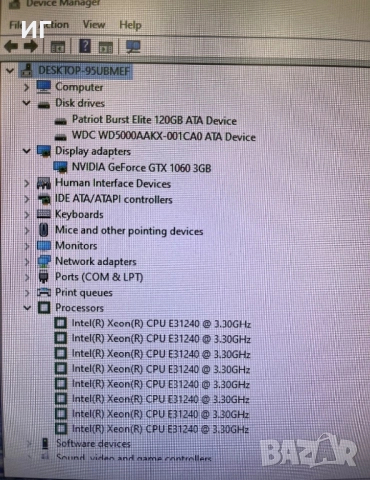This screenshot has width=370, height=480.
Task: Expand the Computer node
Action: coord(26,87)
